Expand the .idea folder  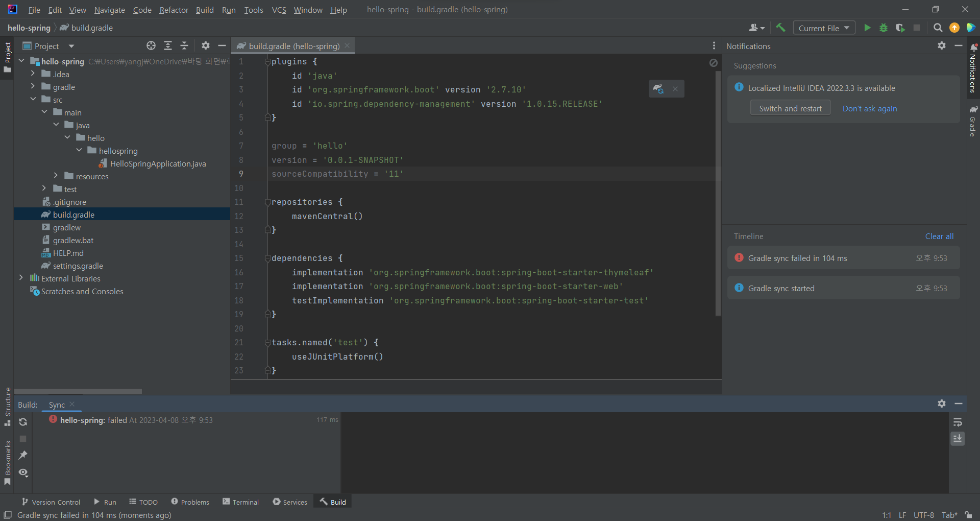[33, 74]
